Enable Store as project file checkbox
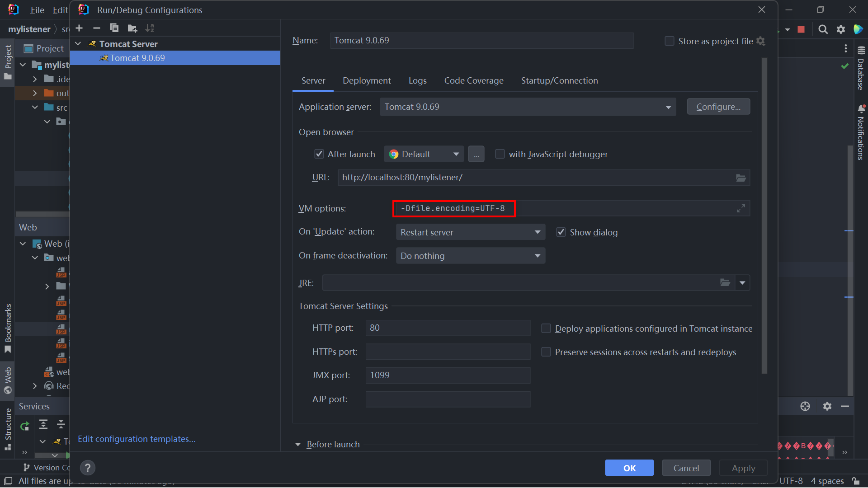868x488 pixels. point(669,41)
